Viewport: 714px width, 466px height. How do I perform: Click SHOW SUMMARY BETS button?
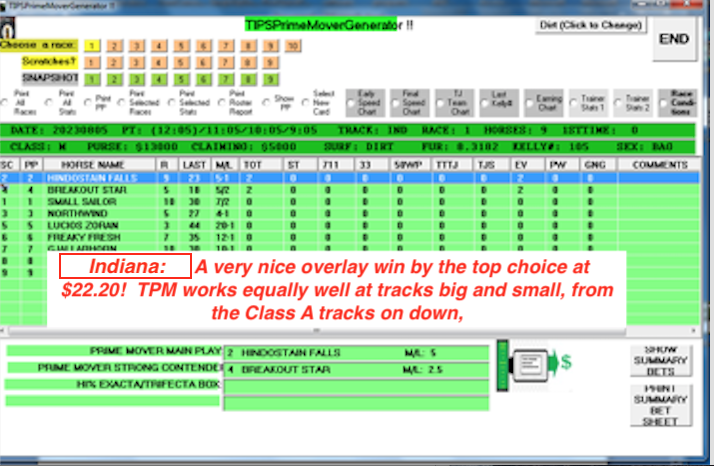coord(661,361)
